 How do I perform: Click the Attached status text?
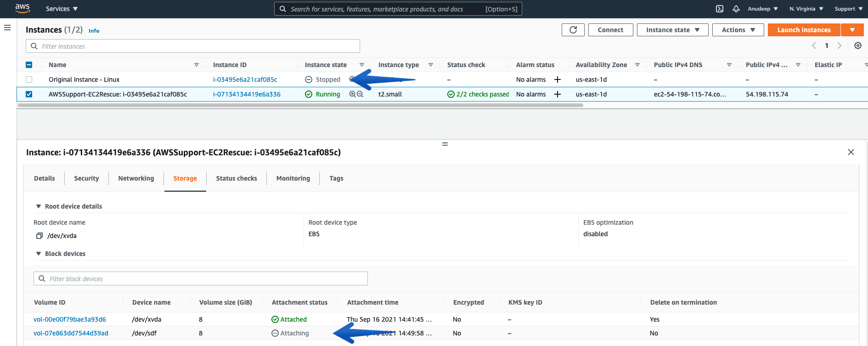[x=293, y=319]
